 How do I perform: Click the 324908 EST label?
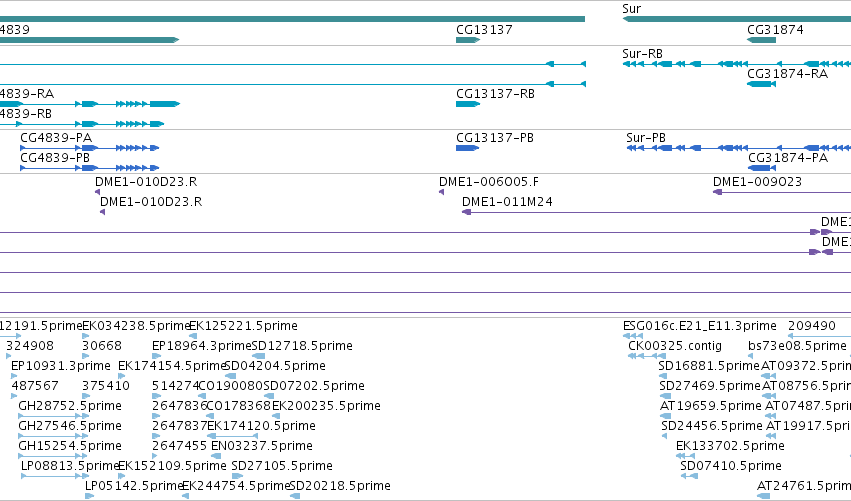(x=30, y=346)
